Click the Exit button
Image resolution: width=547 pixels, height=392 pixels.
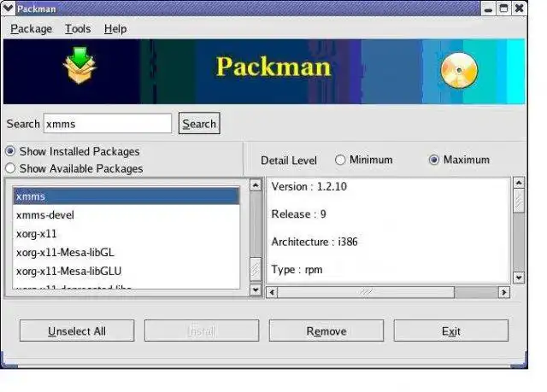[x=451, y=331]
